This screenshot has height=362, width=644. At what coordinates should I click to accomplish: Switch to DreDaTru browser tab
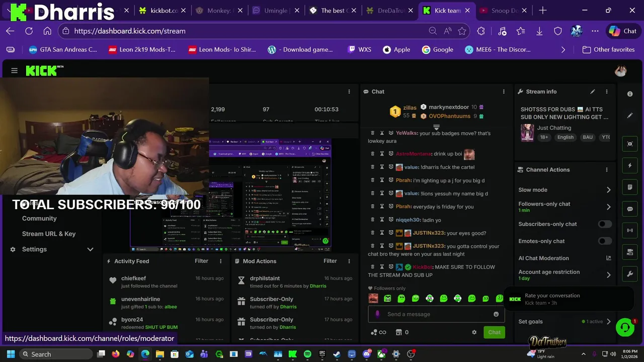pyautogui.click(x=390, y=11)
